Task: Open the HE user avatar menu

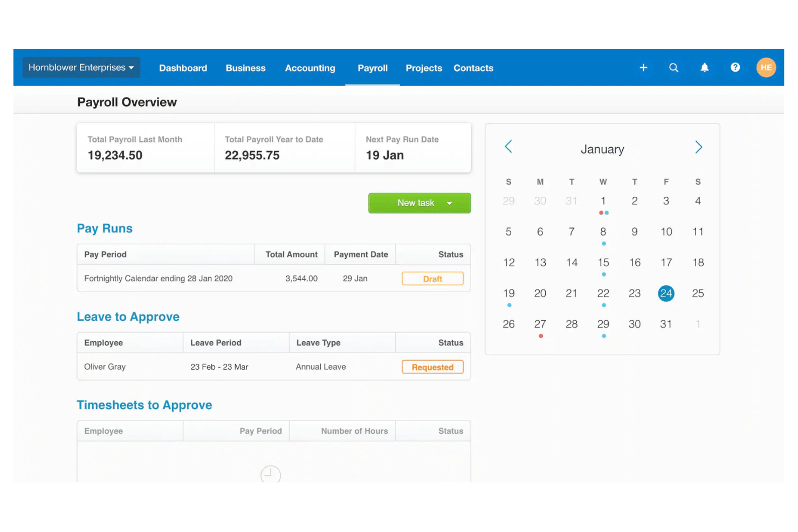Action: click(766, 67)
